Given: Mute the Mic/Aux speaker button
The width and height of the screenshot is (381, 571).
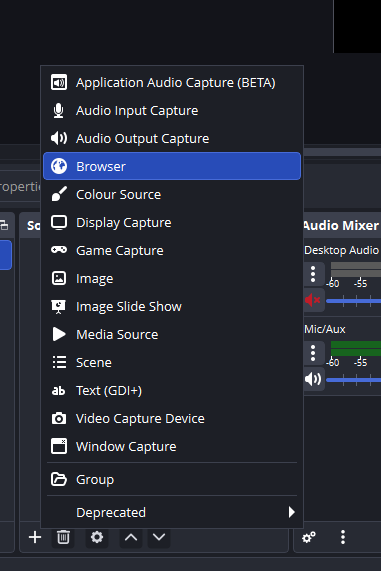Looking at the screenshot, I should pos(313,379).
